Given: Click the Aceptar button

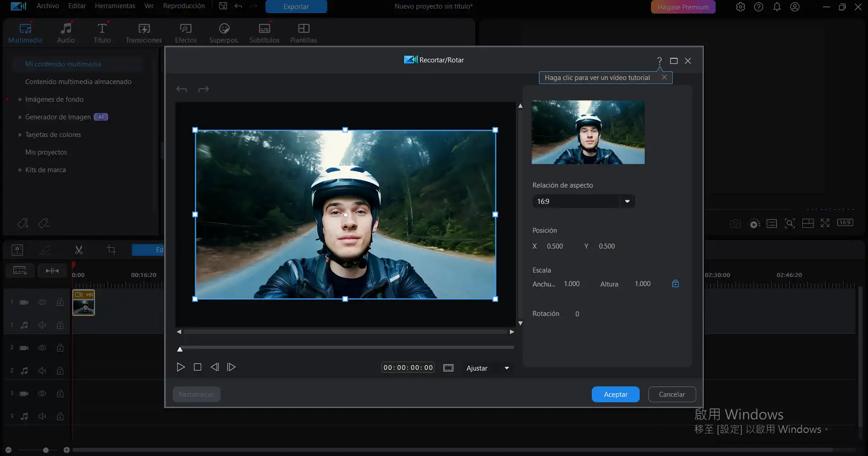Looking at the screenshot, I should [x=615, y=394].
